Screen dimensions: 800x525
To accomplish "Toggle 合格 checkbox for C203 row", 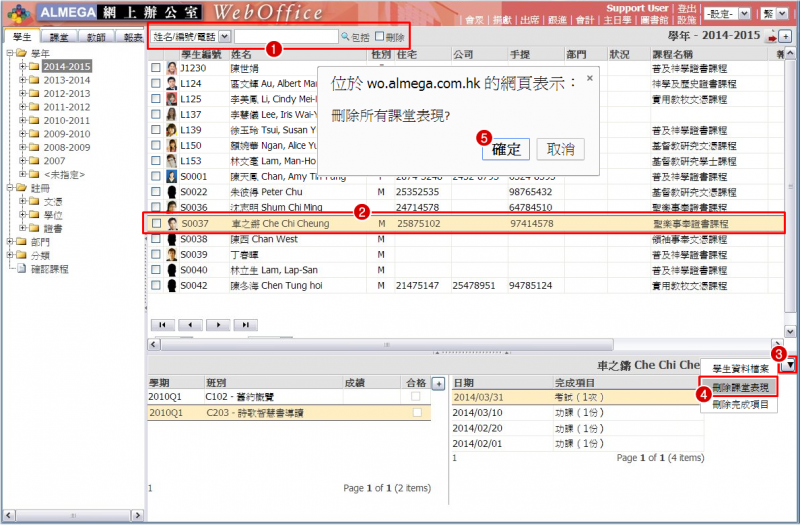I will (x=417, y=412).
